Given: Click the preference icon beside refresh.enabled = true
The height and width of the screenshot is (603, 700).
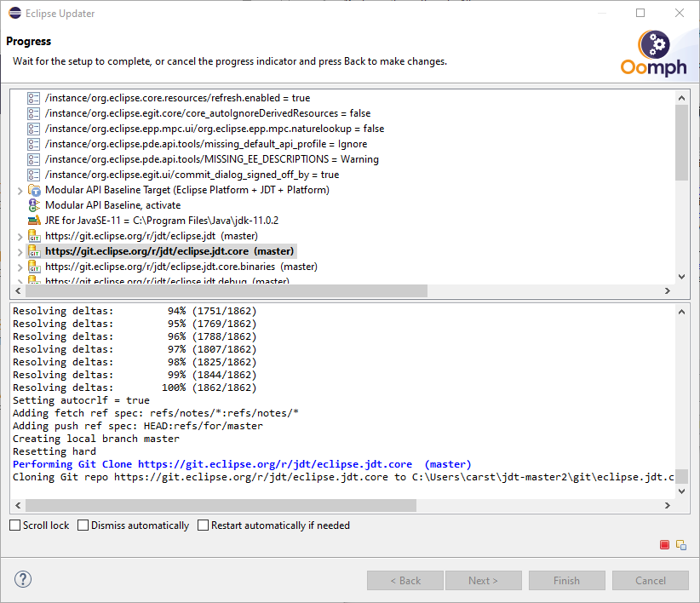Looking at the screenshot, I should pyautogui.click(x=33, y=98).
